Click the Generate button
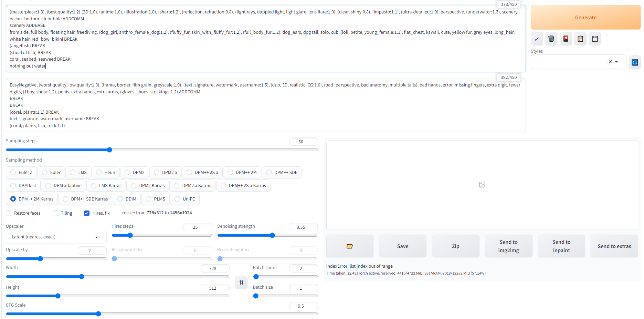This screenshot has width=644, height=319. coord(585,17)
